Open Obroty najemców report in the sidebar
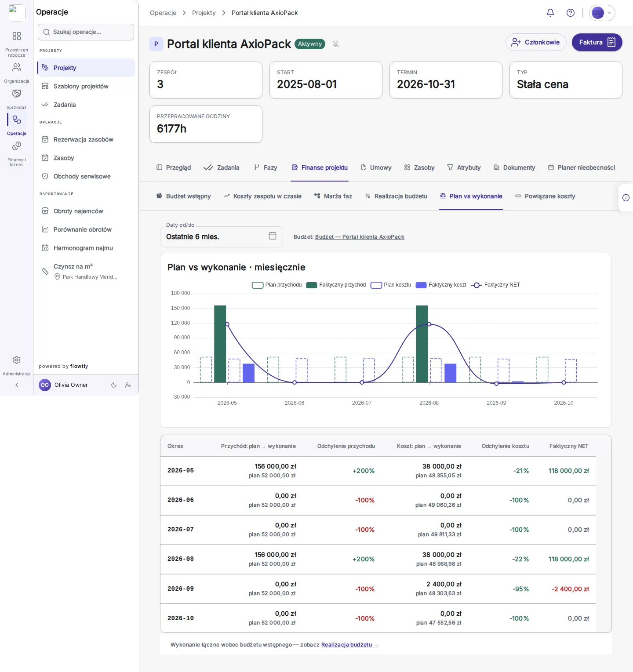633x672 pixels. [86, 211]
